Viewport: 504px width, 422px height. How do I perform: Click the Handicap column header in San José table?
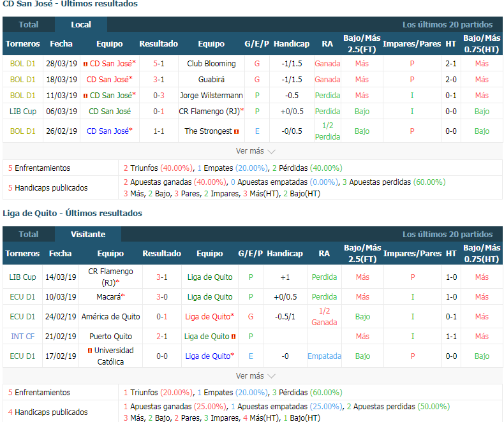pos(292,44)
